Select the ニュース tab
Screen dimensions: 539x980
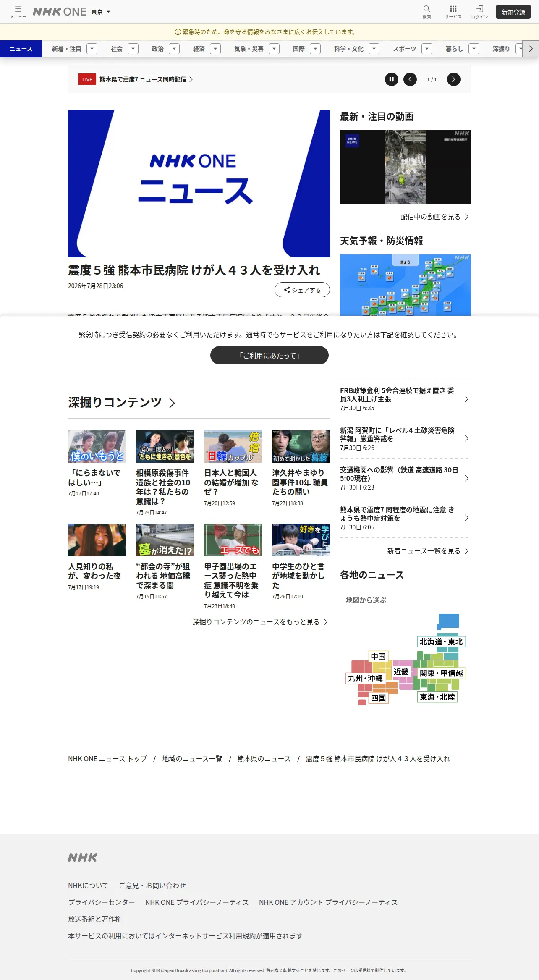[21, 49]
